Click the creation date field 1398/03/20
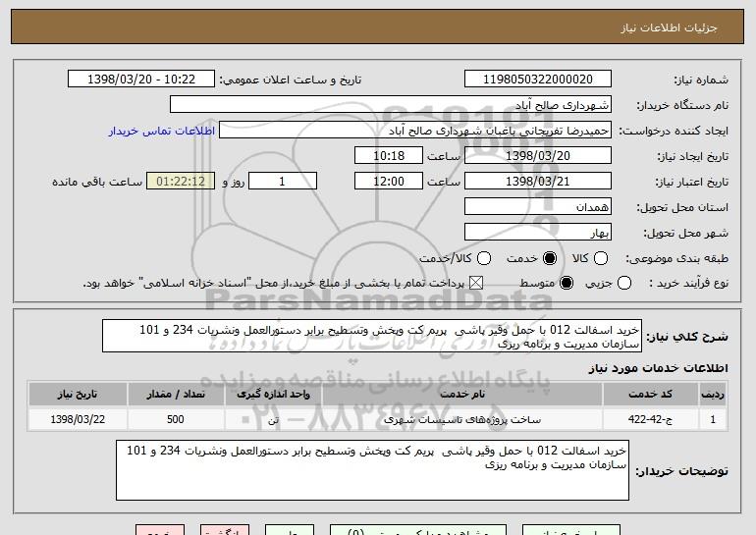 (538, 156)
